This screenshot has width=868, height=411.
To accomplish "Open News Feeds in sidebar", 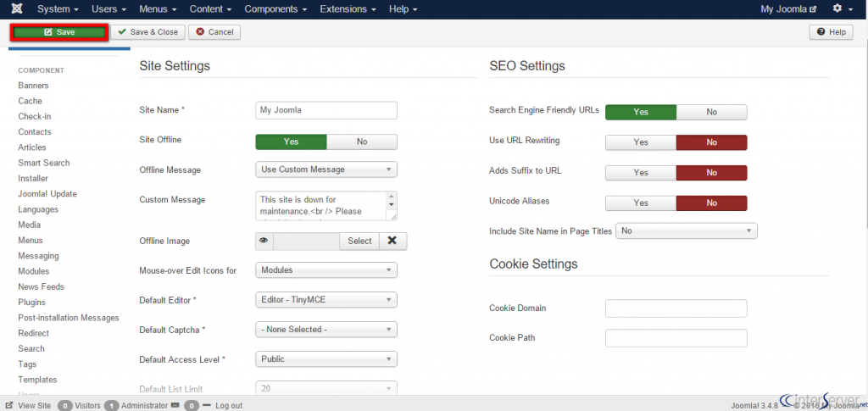I will click(x=41, y=287).
